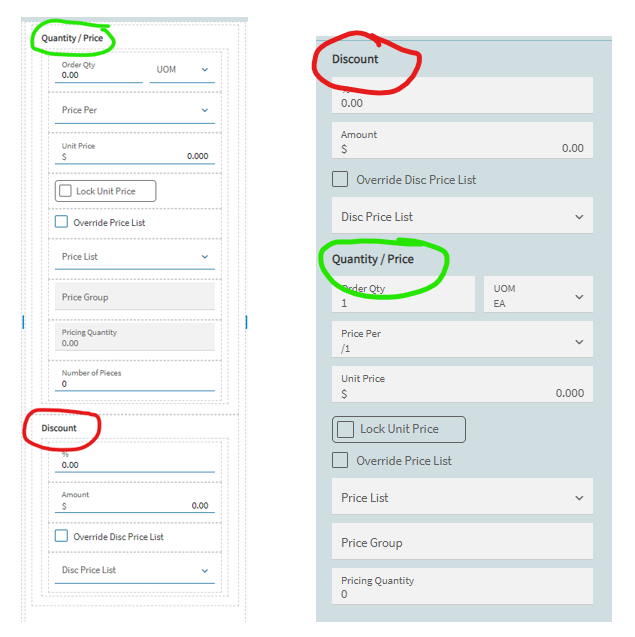This screenshot has height=637, width=635.
Task: Enable Override Price List in left form
Action: [x=61, y=222]
